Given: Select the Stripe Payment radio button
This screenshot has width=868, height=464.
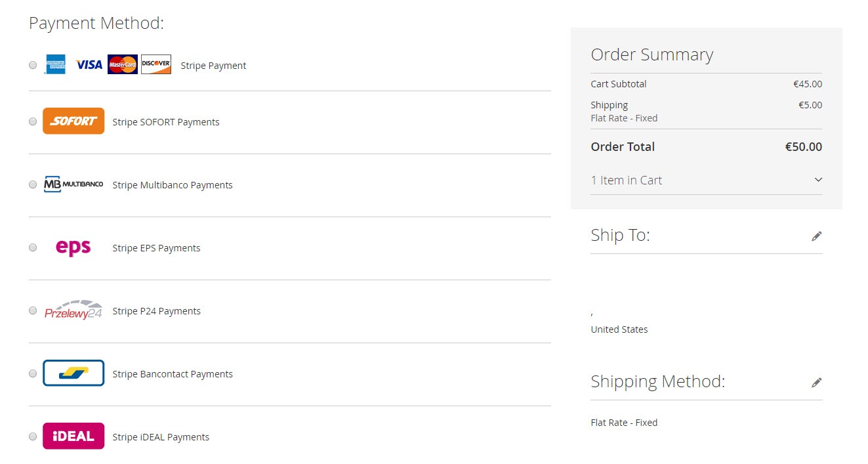Looking at the screenshot, I should pos(33,65).
